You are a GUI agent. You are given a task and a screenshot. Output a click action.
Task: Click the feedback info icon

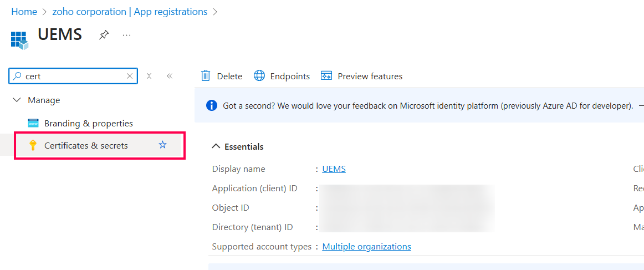(211, 105)
